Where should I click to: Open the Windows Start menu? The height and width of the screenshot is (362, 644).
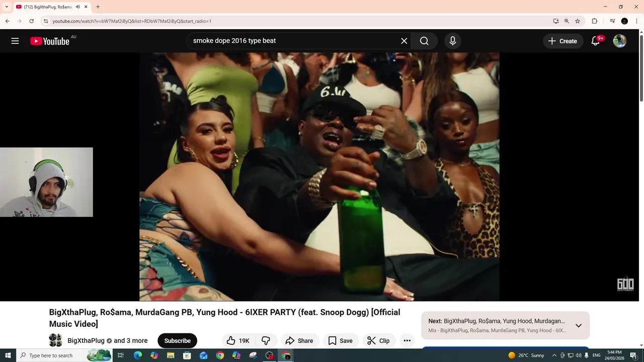click(x=8, y=355)
